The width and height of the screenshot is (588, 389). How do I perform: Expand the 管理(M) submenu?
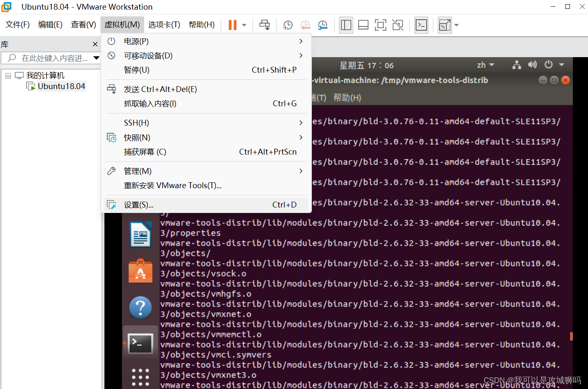[206, 171]
